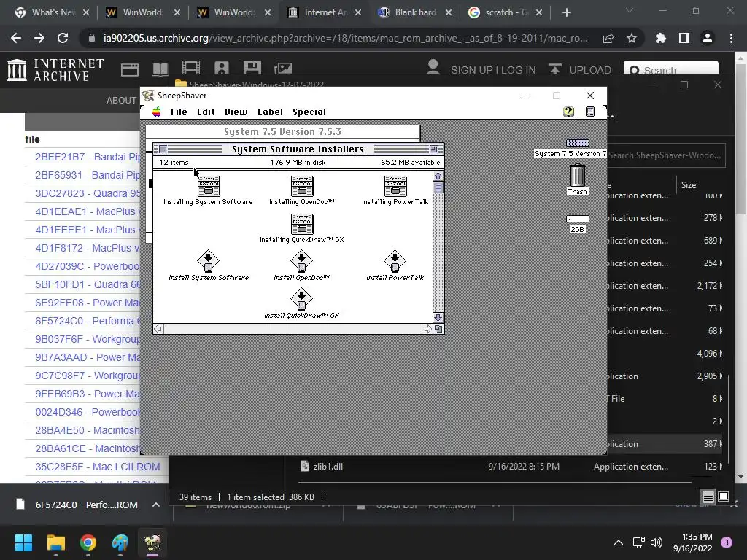
Task: Show hidden system tray icons chevron
Action: point(619,542)
